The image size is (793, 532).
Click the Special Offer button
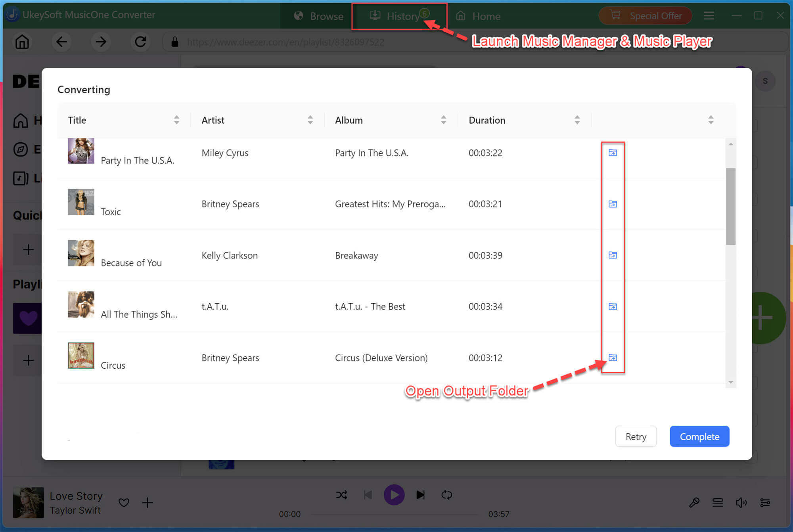pyautogui.click(x=646, y=16)
